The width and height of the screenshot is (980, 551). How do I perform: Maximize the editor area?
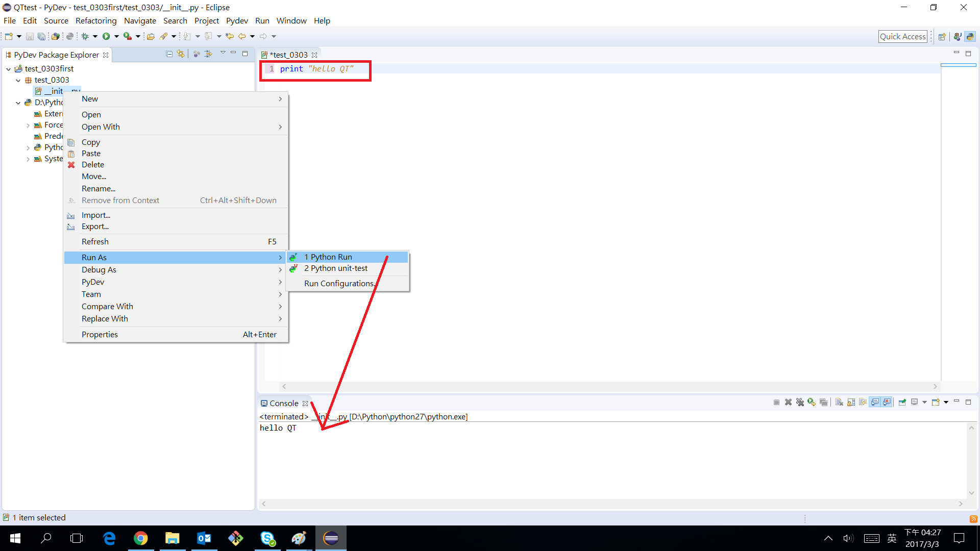pyautogui.click(x=968, y=53)
